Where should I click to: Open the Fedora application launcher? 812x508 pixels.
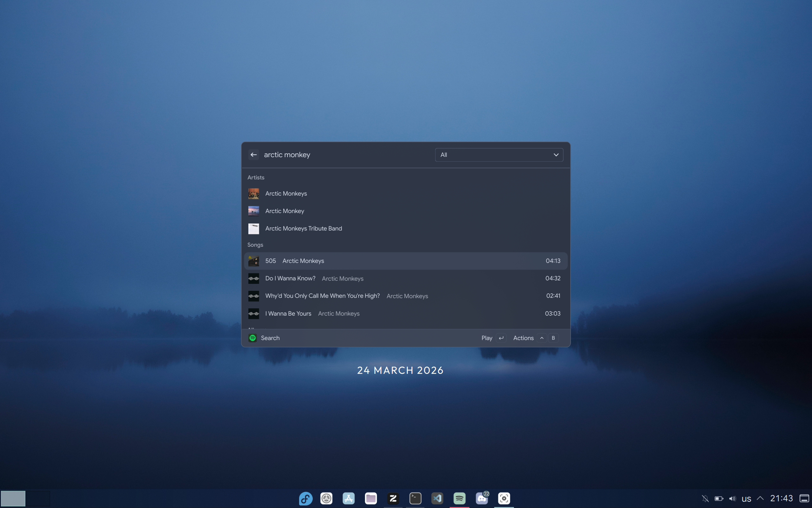(306, 498)
